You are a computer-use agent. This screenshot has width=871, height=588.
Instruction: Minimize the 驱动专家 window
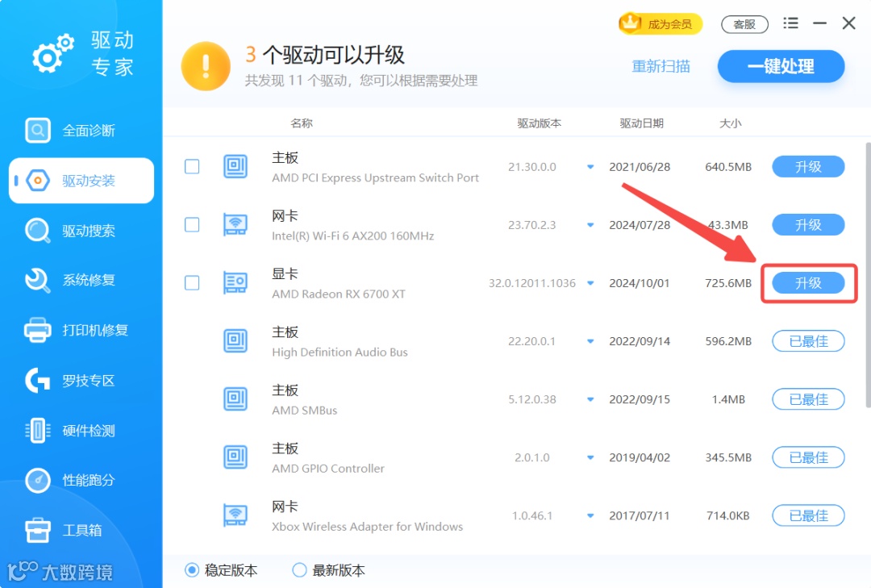(x=820, y=23)
